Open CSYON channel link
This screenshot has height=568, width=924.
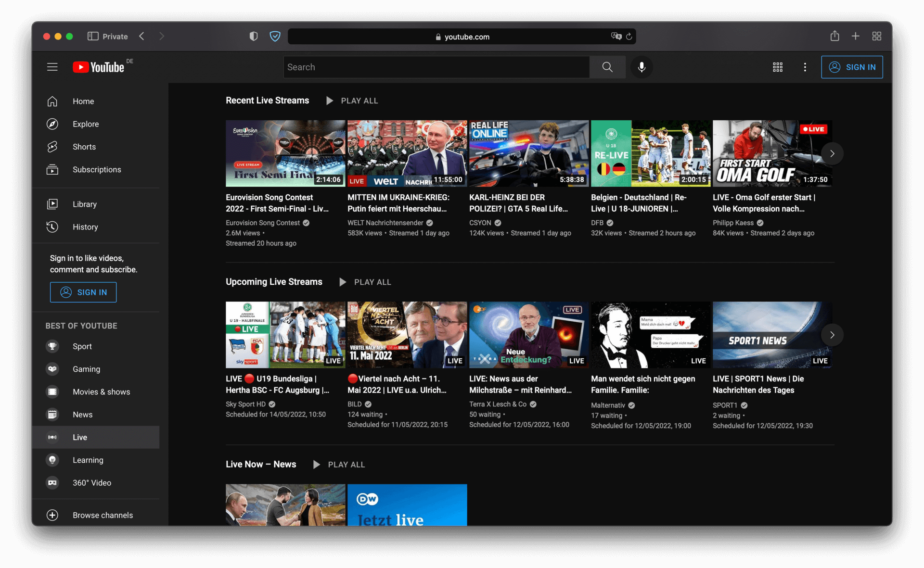[x=480, y=223]
